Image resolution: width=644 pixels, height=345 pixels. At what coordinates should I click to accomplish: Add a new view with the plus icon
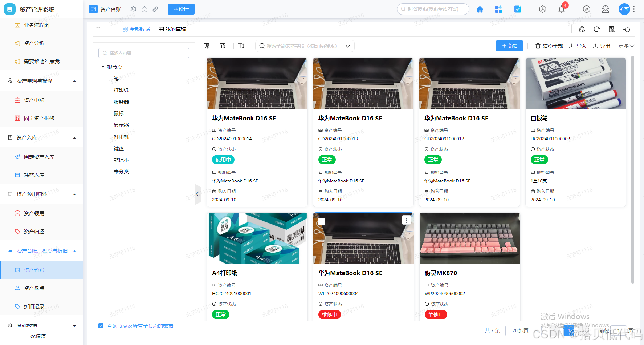tap(109, 29)
